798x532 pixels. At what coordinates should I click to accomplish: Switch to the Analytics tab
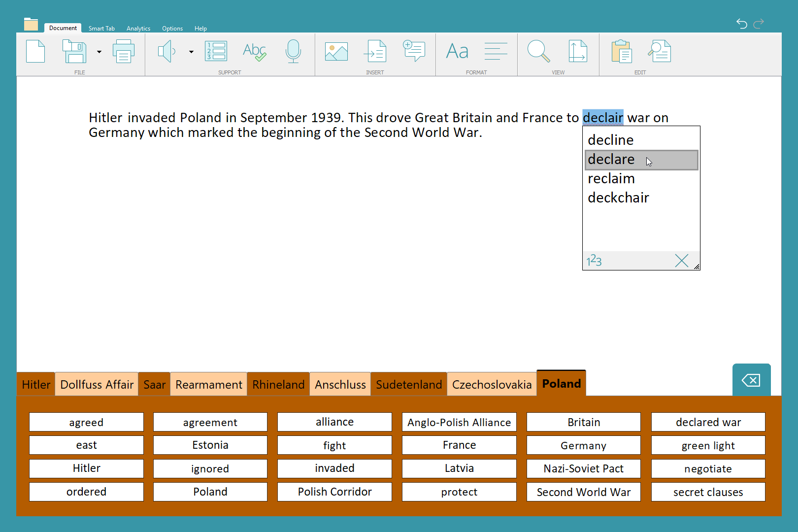(138, 29)
